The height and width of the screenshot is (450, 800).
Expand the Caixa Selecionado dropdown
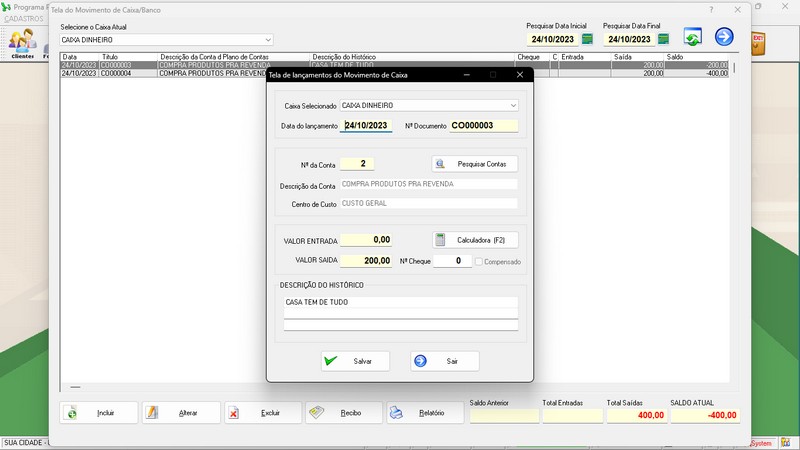[513, 105]
